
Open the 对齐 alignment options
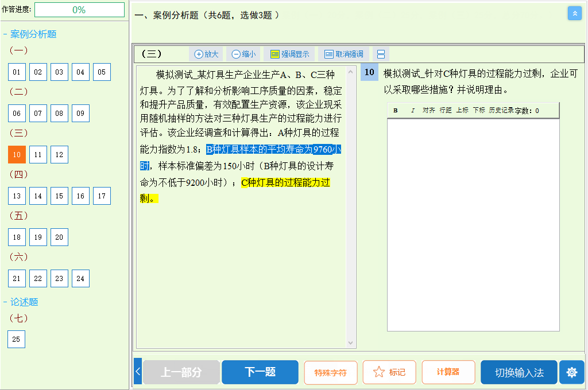[428, 110]
